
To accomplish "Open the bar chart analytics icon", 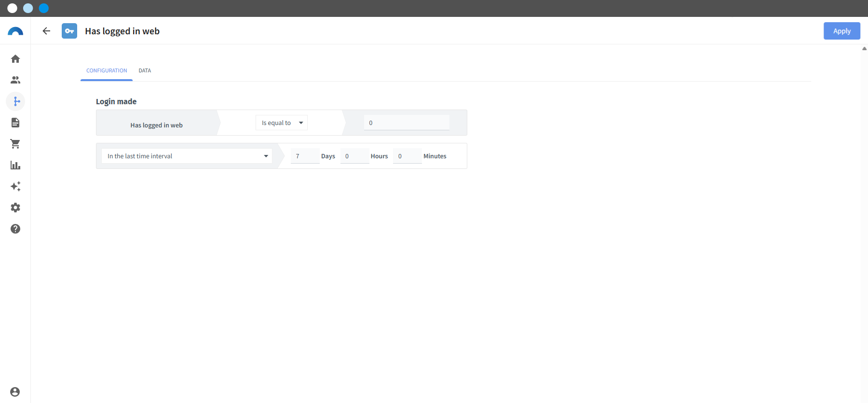I will click(x=15, y=165).
